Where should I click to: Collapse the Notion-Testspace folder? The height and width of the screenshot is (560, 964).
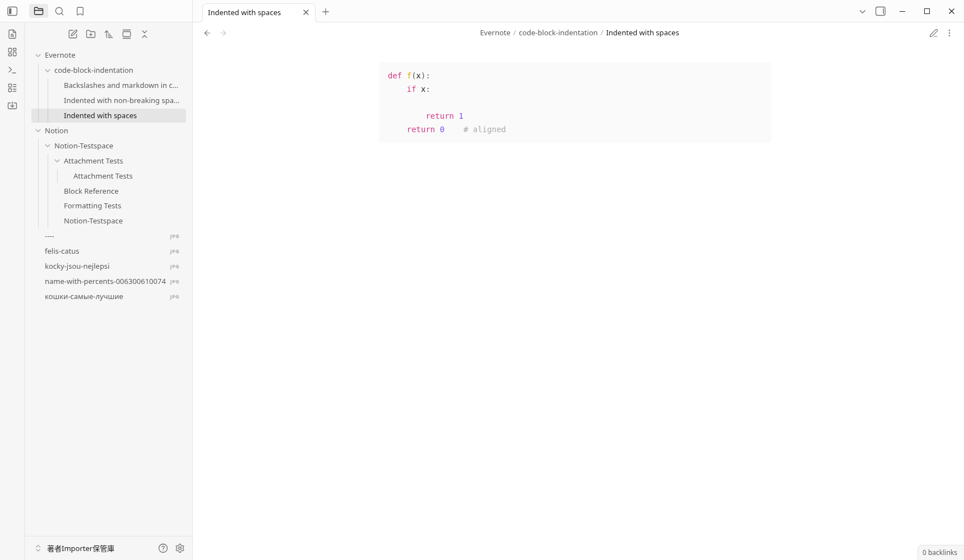pos(48,146)
